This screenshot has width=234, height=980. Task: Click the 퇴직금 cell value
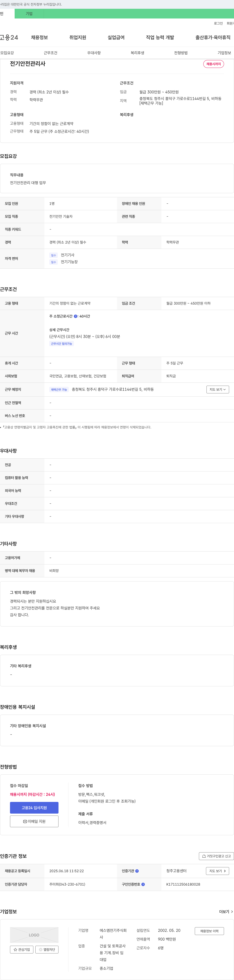point(171,376)
